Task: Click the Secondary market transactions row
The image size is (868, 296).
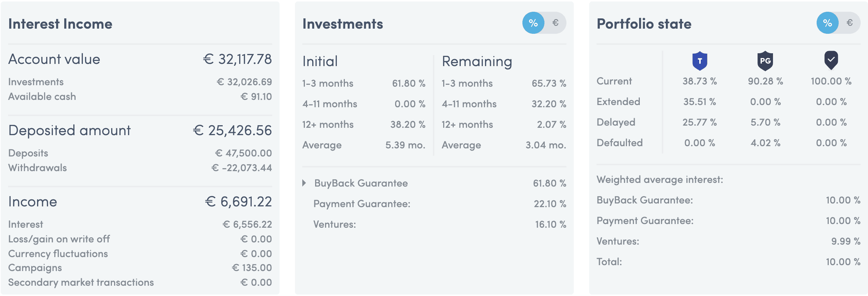Action: pos(140,282)
